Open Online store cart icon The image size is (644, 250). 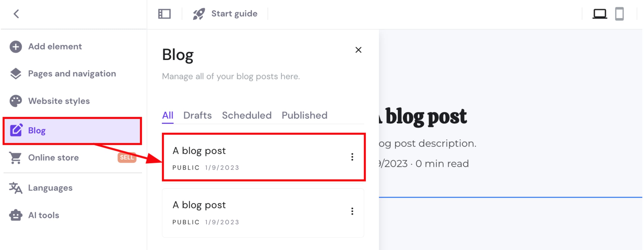click(x=16, y=158)
